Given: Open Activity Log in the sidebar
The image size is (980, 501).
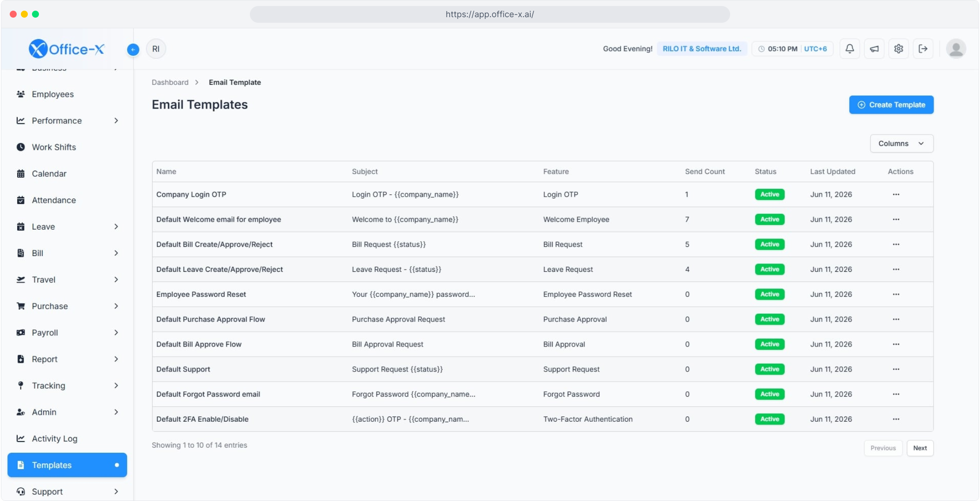Looking at the screenshot, I should (67, 438).
